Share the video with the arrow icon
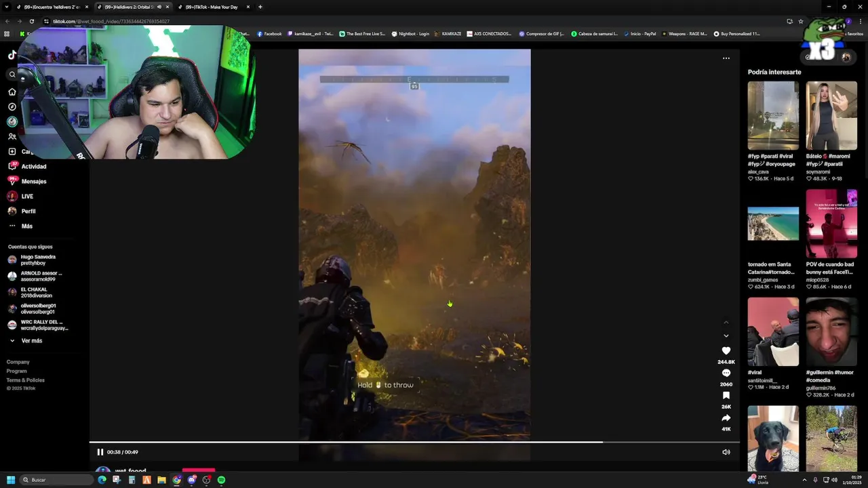 726,418
